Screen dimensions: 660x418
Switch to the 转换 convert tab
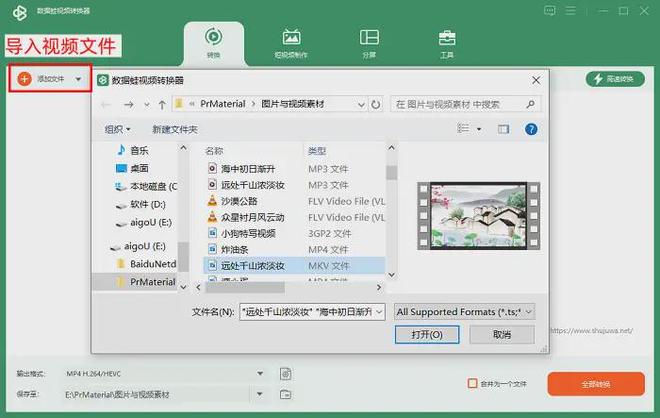pyautogui.click(x=213, y=43)
